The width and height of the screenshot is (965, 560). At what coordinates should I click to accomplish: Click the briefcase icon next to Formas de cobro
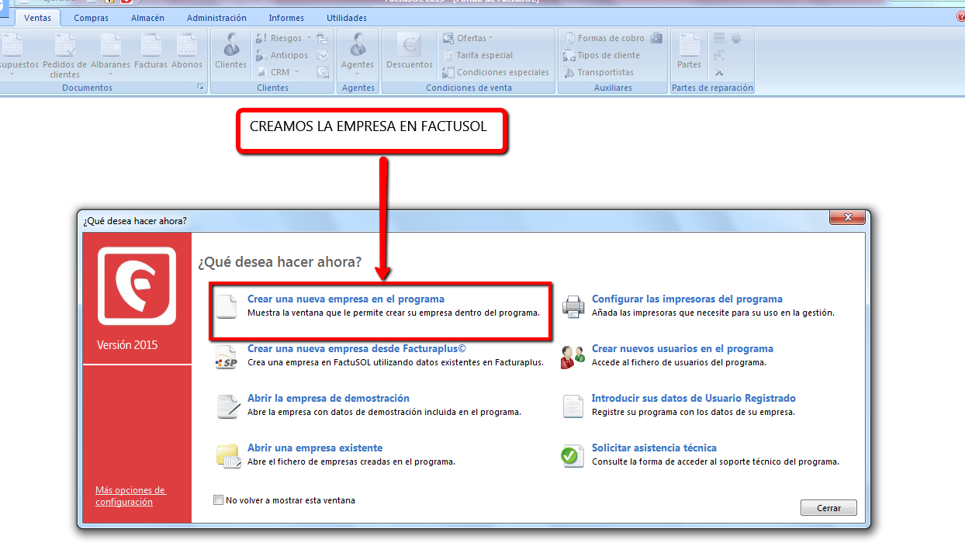tap(656, 38)
